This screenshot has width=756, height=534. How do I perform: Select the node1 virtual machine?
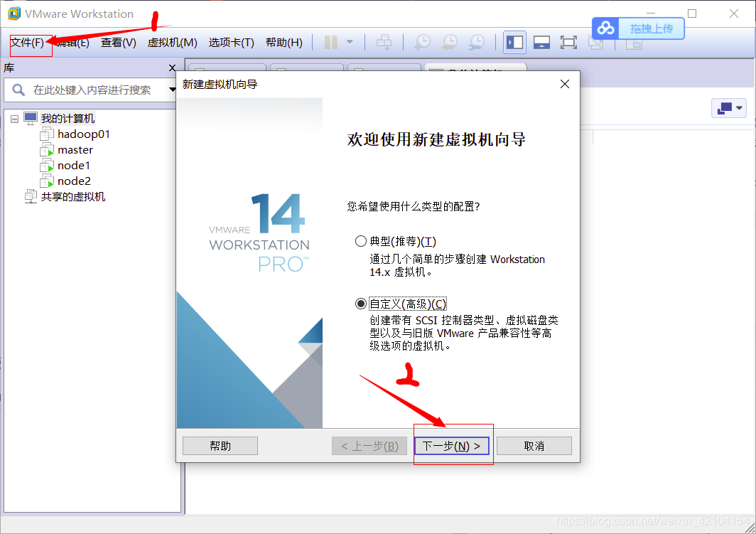point(74,166)
